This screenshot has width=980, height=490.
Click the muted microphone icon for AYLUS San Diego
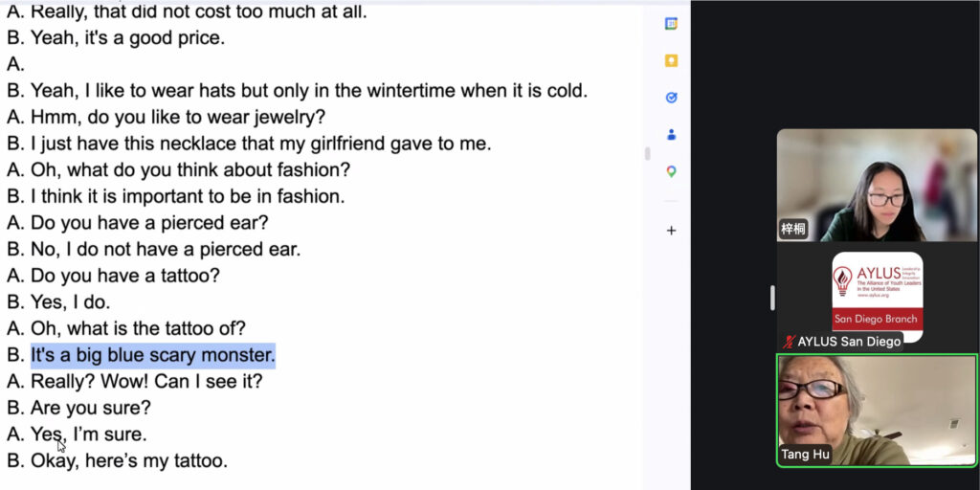(790, 342)
